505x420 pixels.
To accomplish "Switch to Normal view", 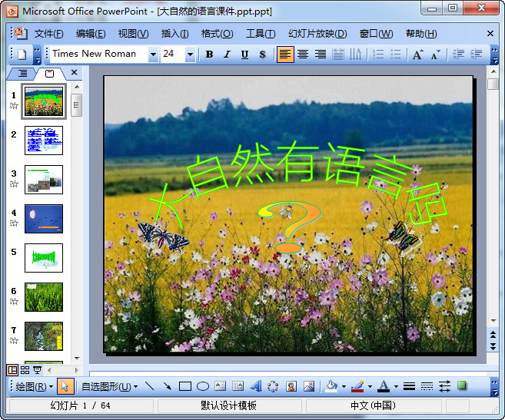I will pos(12,370).
